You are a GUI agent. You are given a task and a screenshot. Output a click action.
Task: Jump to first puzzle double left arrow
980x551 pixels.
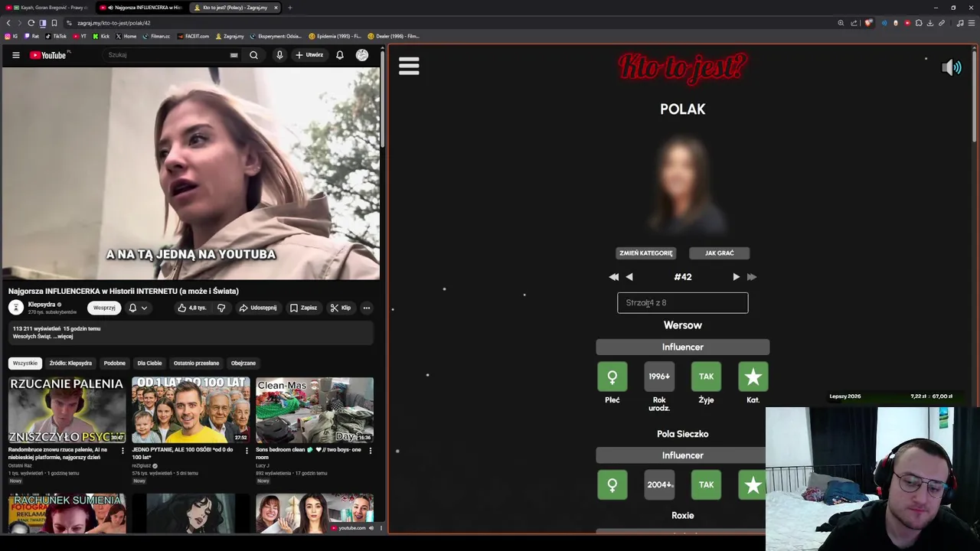(613, 277)
